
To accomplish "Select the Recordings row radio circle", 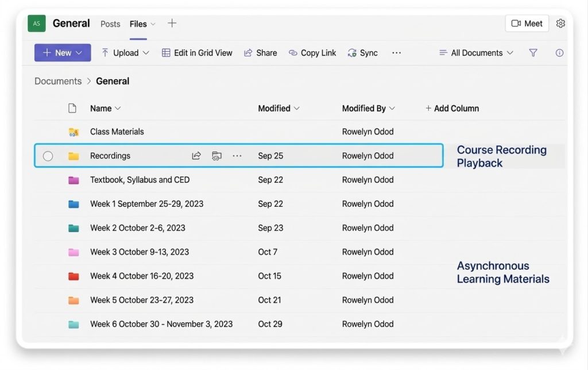I will click(48, 156).
